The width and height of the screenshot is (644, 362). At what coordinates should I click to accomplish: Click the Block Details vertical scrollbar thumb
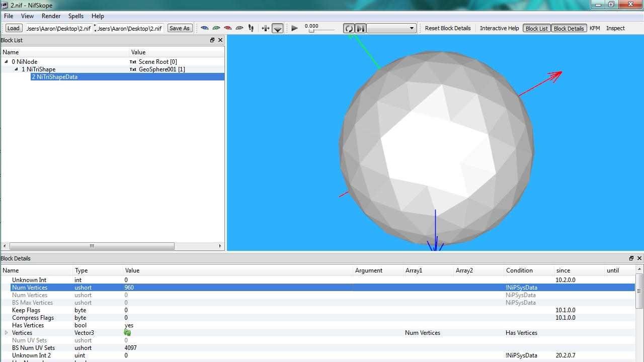(639, 290)
